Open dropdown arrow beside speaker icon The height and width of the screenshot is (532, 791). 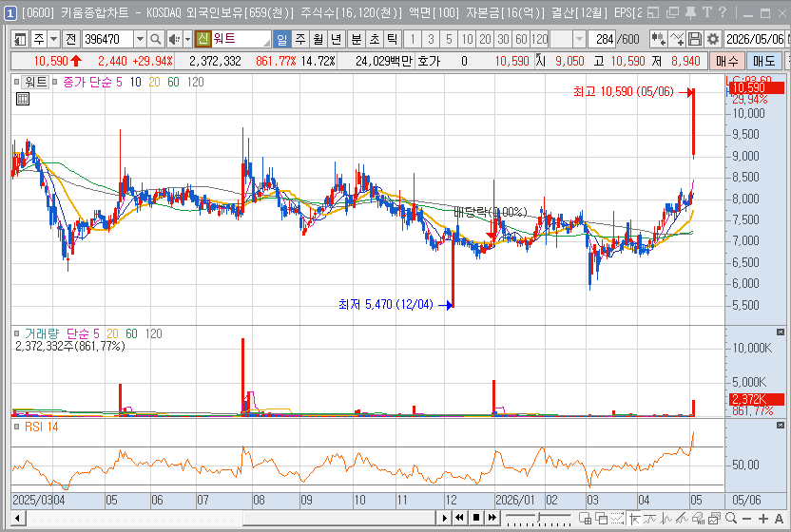tap(187, 39)
